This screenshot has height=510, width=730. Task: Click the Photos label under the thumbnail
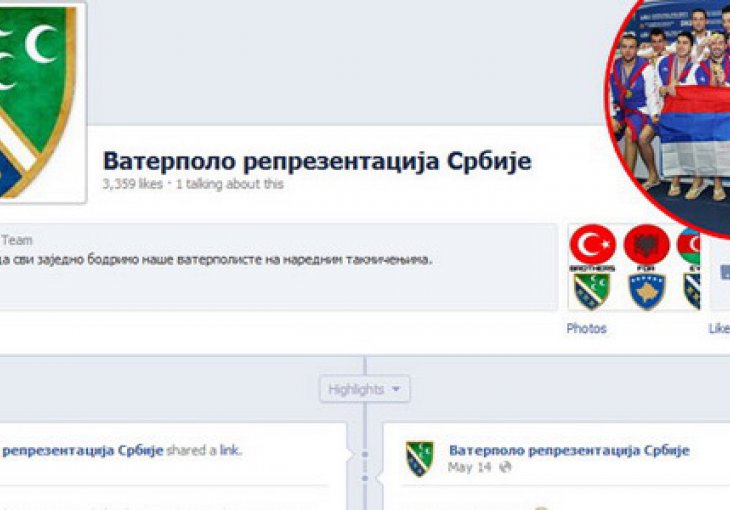click(586, 328)
